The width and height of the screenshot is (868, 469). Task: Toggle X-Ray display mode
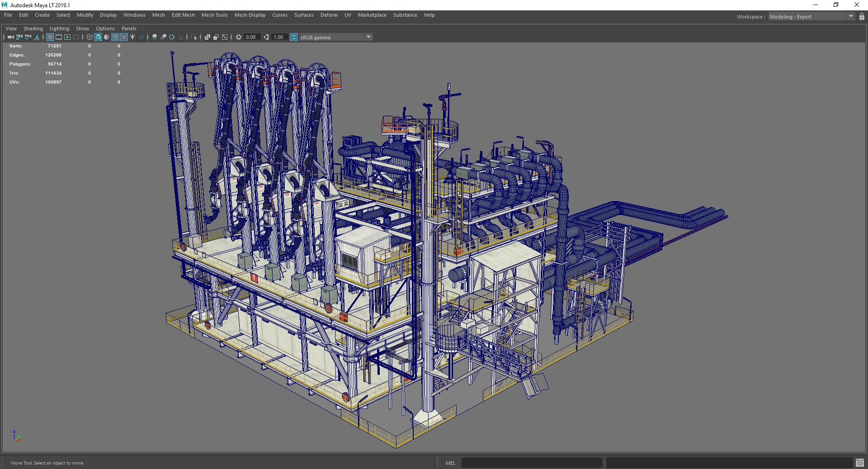tap(207, 37)
